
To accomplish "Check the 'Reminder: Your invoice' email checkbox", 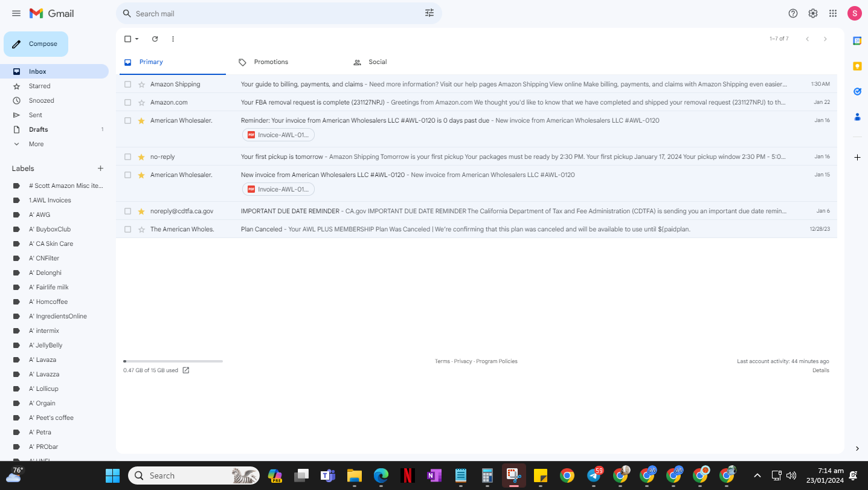I will click(127, 120).
